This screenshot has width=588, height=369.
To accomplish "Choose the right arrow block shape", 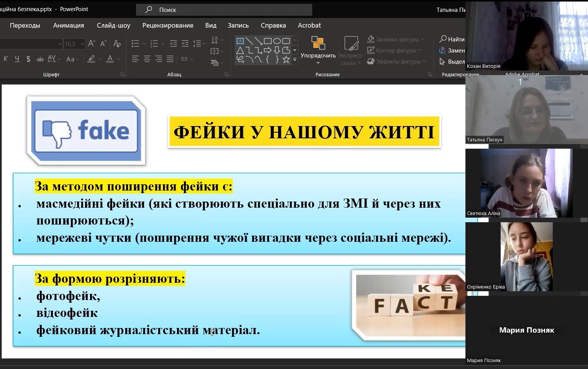I will 268,50.
